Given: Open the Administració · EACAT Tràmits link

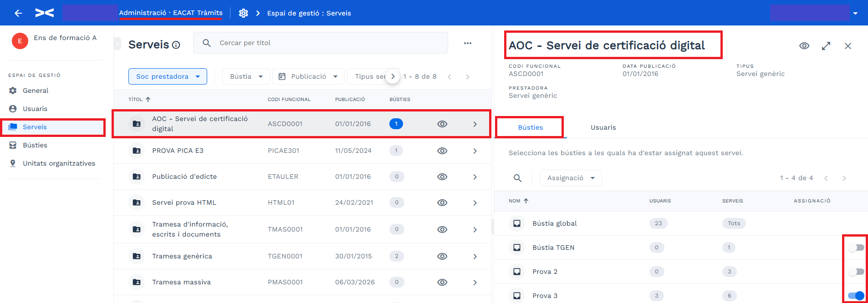Looking at the screenshot, I should 171,13.
